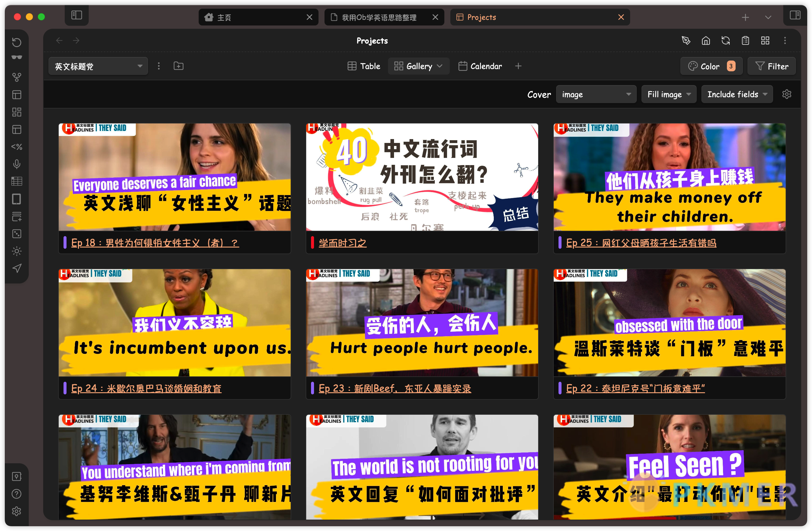The image size is (812, 531).
Task: Click the glasses icon in left ribbon
Action: point(17,58)
